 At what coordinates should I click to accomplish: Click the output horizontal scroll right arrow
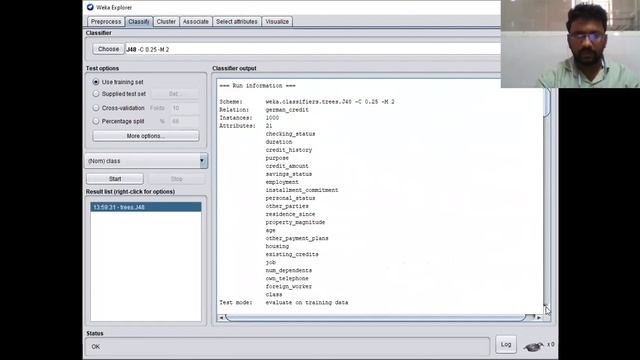539,317
